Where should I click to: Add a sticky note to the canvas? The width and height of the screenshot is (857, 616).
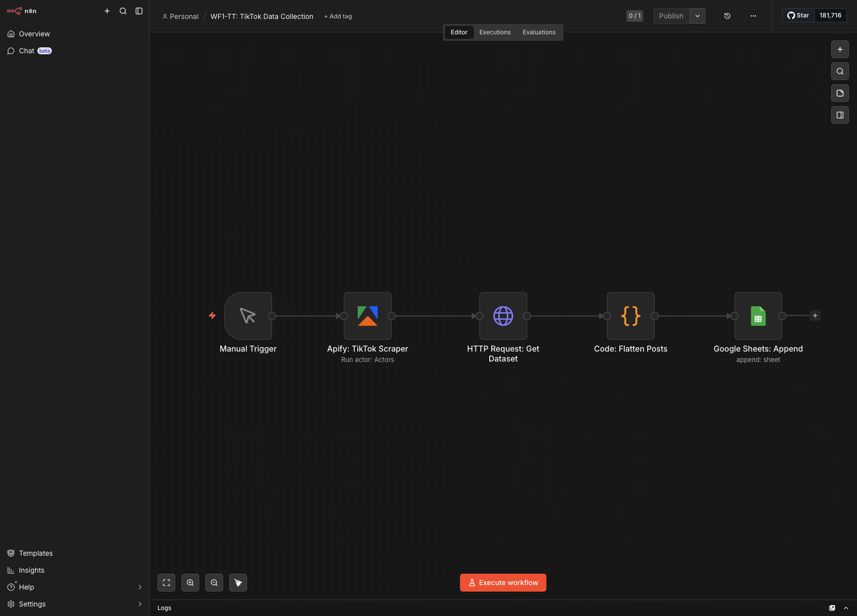click(x=840, y=93)
